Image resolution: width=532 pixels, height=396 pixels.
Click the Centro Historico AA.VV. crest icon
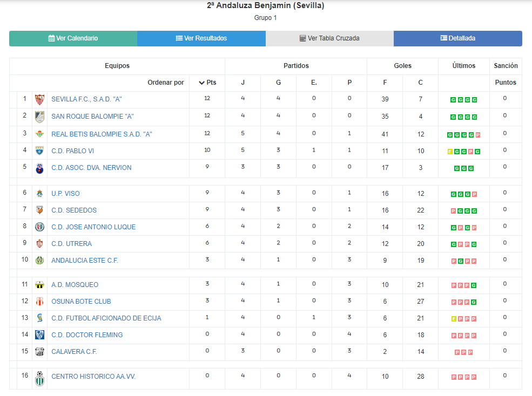pyautogui.click(x=39, y=379)
